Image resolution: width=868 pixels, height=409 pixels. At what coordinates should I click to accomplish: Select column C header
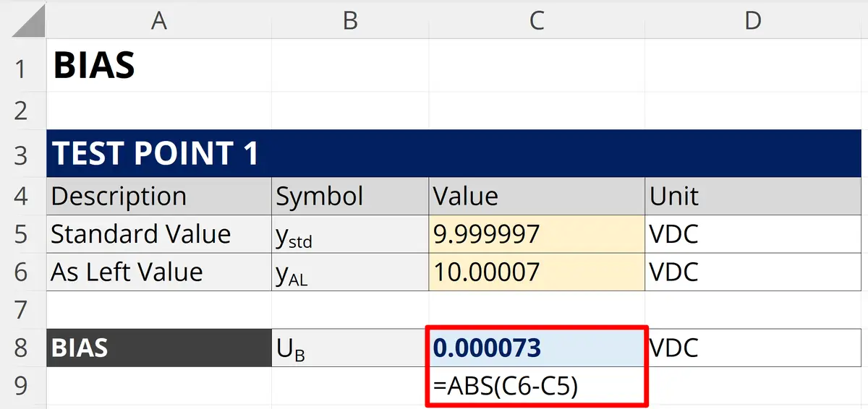pyautogui.click(x=537, y=20)
